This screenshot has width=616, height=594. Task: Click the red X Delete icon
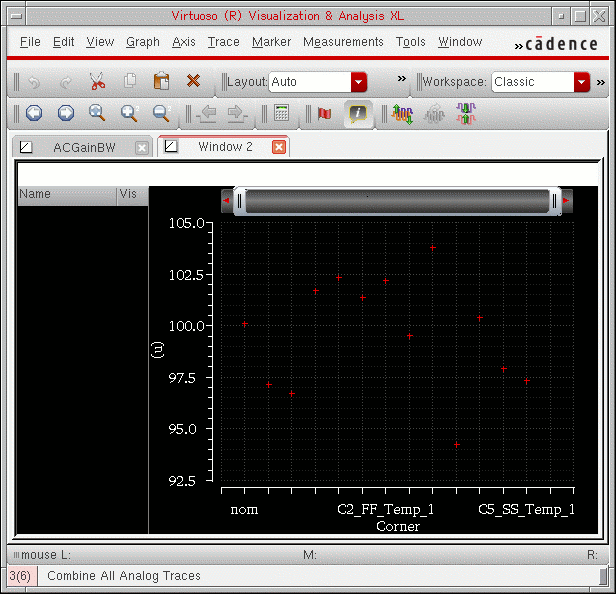tap(193, 82)
